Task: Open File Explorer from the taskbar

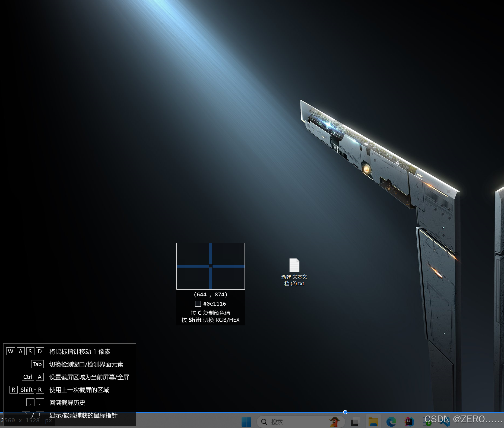Action: pyautogui.click(x=373, y=422)
